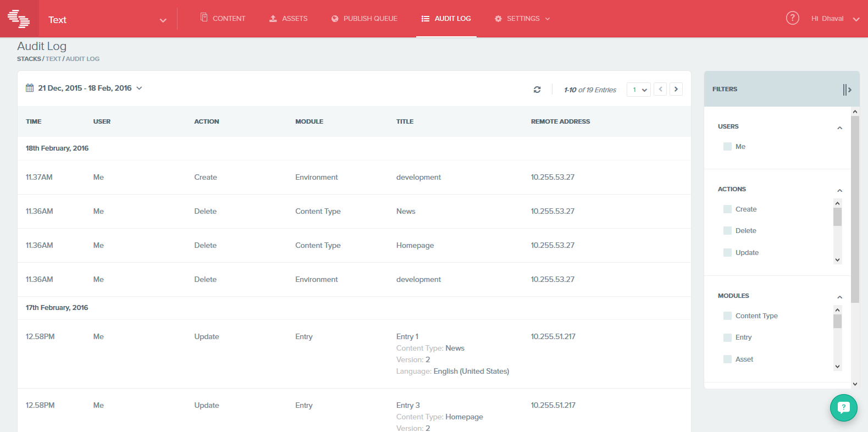Click the Audit Log page heading
The image size is (868, 432).
tap(42, 46)
